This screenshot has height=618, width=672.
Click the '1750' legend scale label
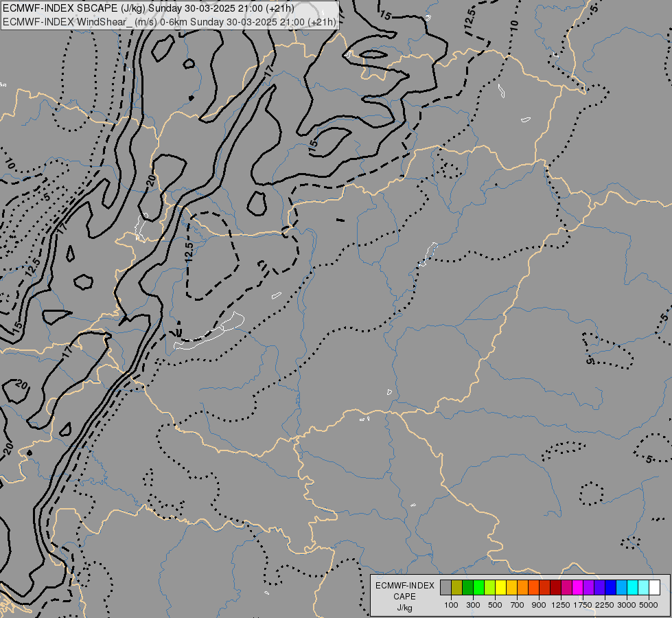coord(583,605)
